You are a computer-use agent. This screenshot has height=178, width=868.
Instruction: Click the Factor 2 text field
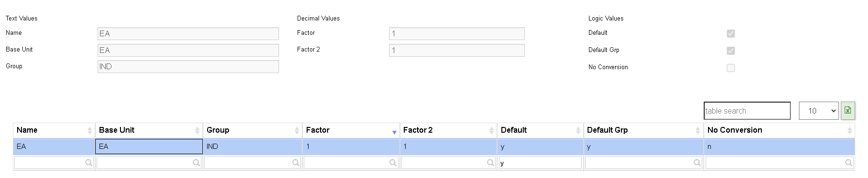coord(457,50)
